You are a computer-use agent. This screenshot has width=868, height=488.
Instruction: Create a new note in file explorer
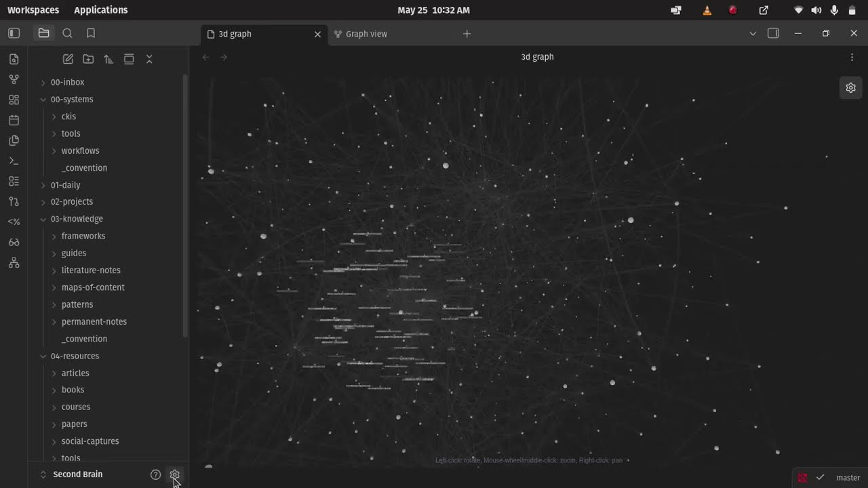(x=68, y=59)
